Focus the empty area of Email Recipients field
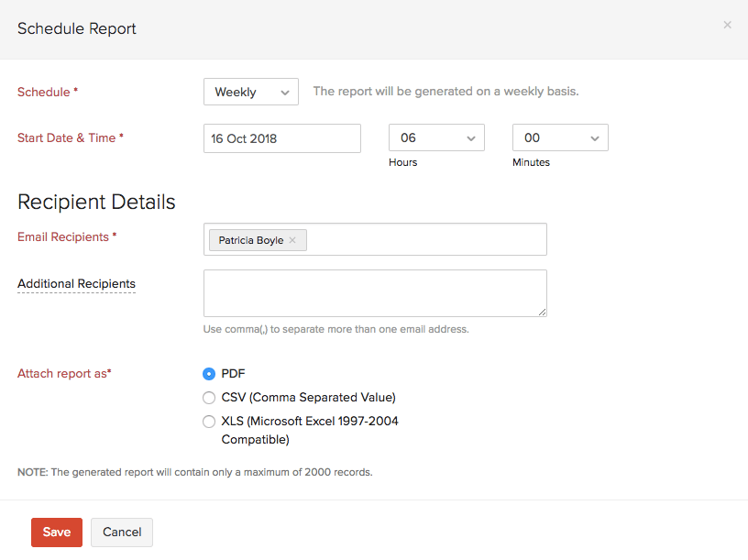Screen dimensions: 748x560 426,239
